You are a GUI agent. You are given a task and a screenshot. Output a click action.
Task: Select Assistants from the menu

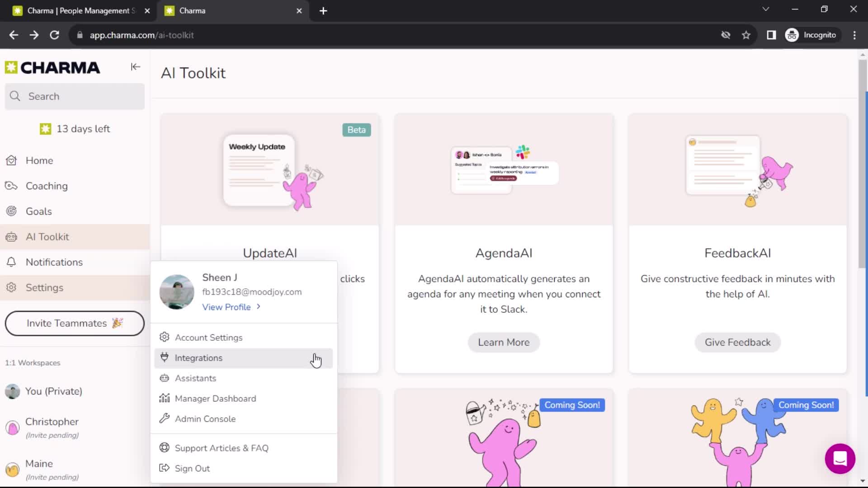243,378
